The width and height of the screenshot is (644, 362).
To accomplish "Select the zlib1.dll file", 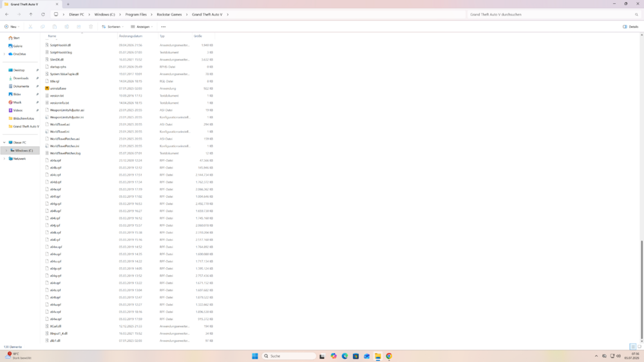I will (x=55, y=341).
